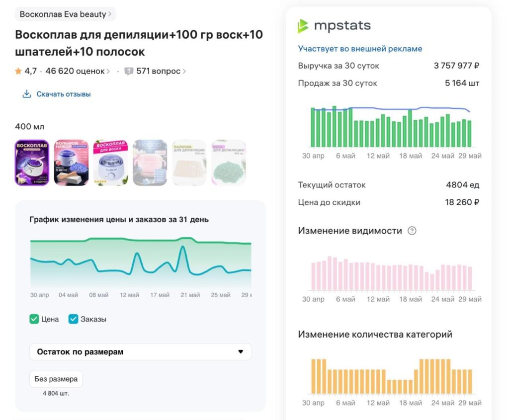The height and width of the screenshot is (420, 509).
Task: Click the Текущий остаток label
Action: [x=332, y=185]
